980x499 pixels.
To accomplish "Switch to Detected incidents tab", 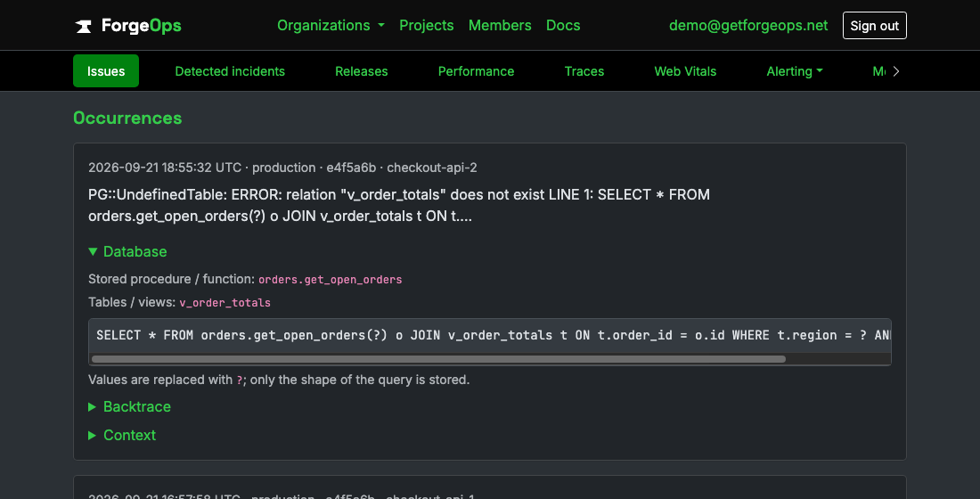I will click(230, 71).
